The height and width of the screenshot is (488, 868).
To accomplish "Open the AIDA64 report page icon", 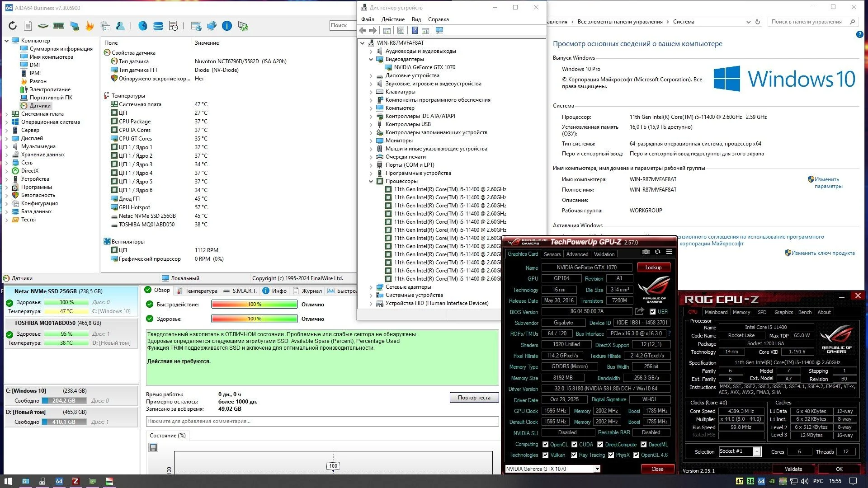I will (x=28, y=26).
